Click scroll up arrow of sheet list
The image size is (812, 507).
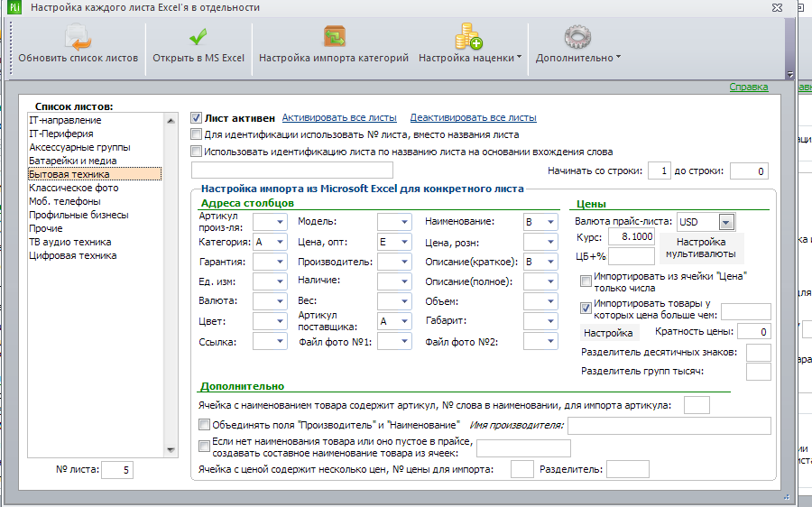pos(171,121)
